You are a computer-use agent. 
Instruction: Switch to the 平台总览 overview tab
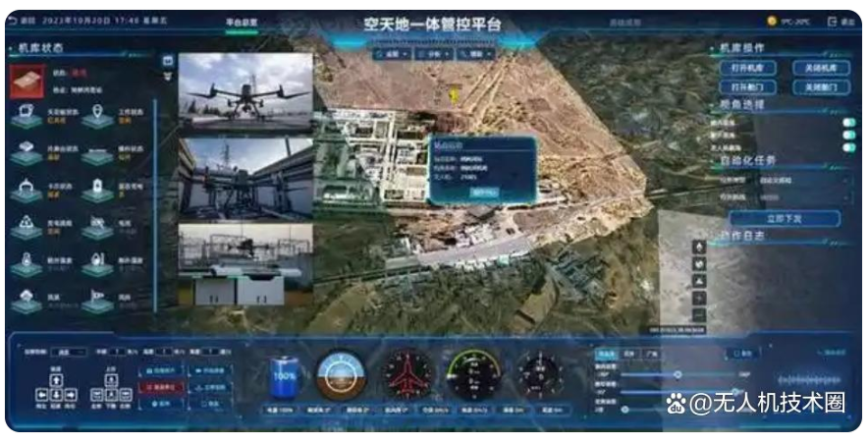pos(242,21)
